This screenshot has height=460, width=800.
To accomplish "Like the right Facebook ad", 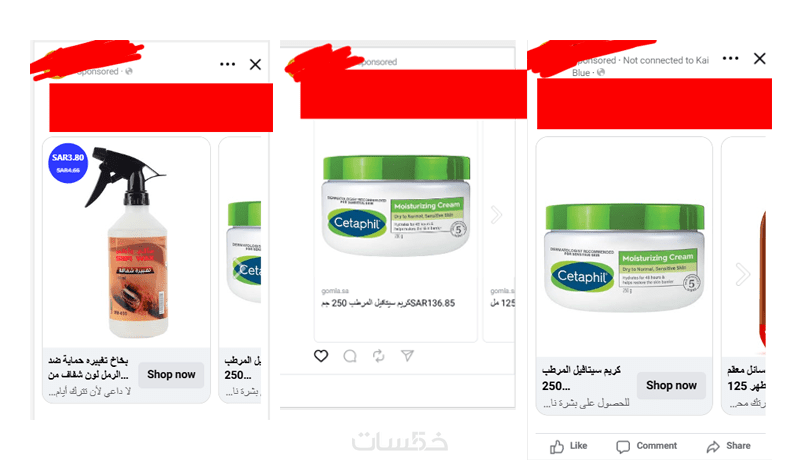I will 568,446.
